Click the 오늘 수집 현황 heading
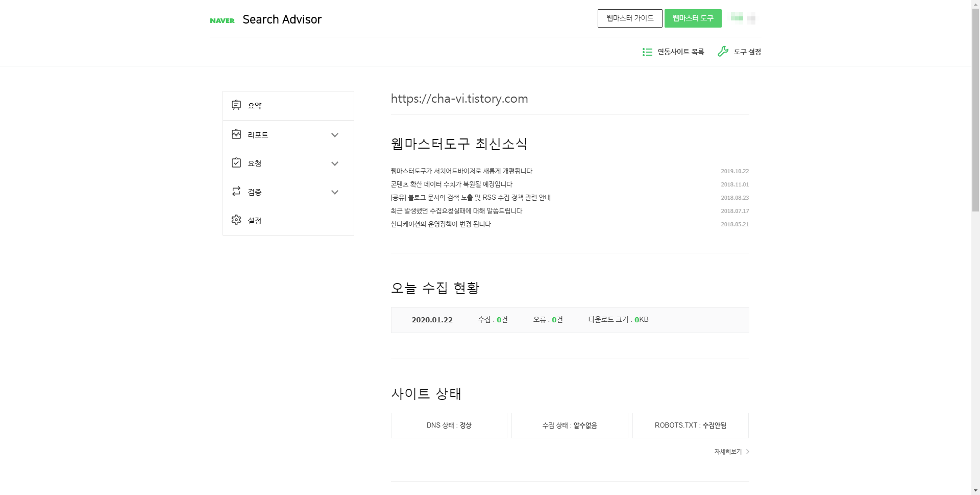980x495 pixels. click(x=435, y=288)
